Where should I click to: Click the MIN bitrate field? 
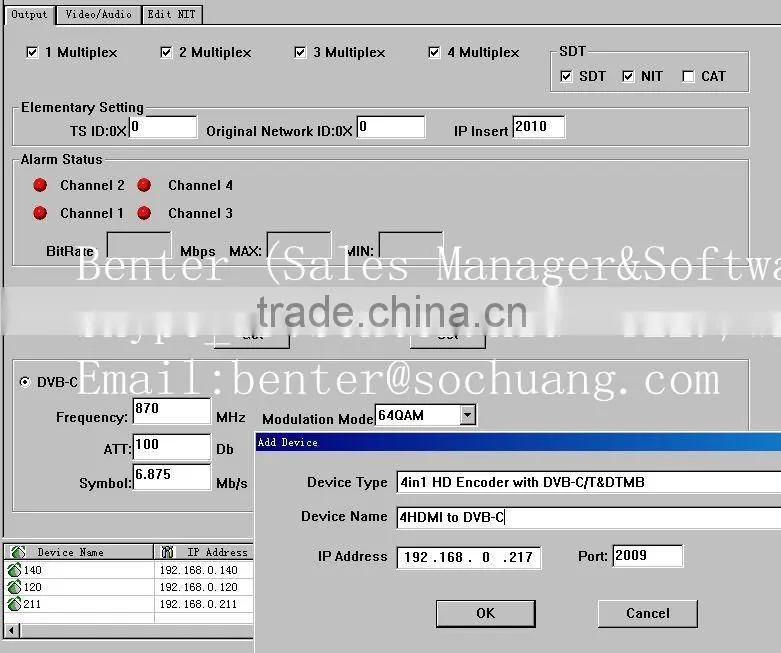click(410, 246)
